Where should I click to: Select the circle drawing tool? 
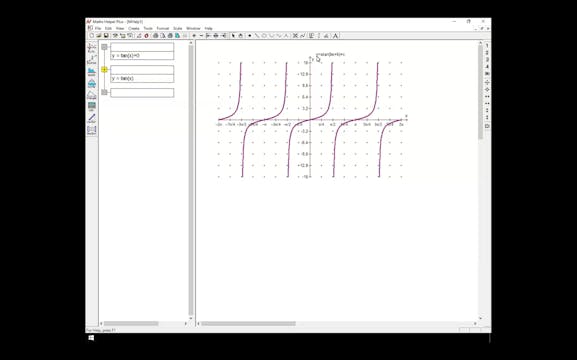[264, 36]
